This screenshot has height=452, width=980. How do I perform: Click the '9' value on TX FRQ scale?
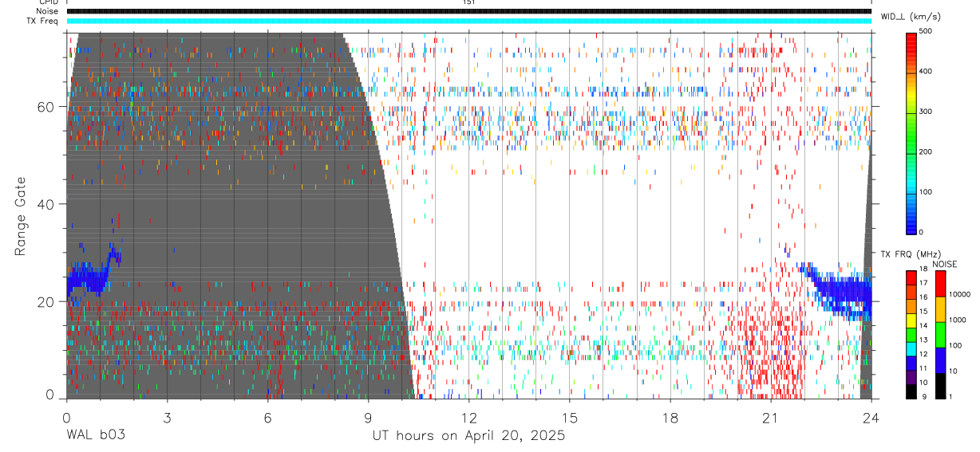coord(924,397)
